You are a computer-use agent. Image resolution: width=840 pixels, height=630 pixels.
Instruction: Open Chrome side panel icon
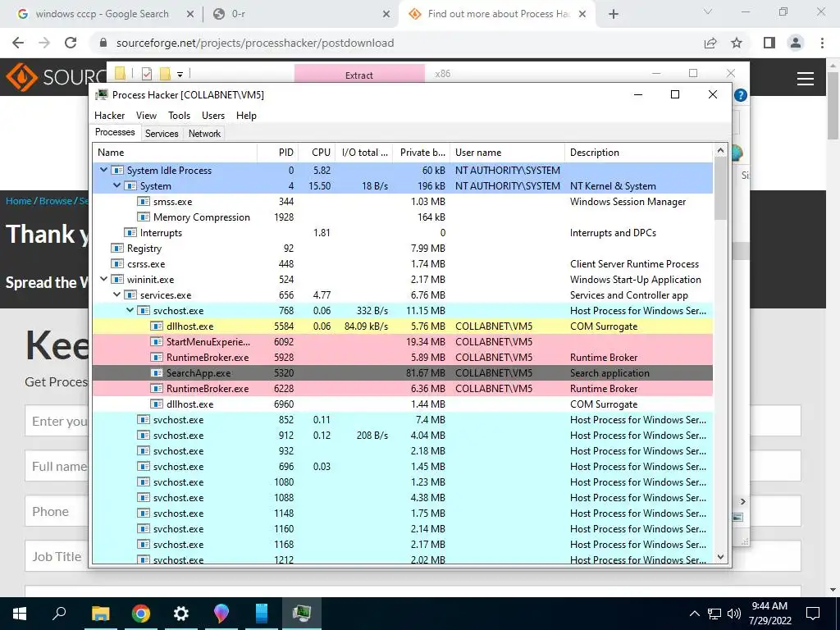[x=769, y=43]
